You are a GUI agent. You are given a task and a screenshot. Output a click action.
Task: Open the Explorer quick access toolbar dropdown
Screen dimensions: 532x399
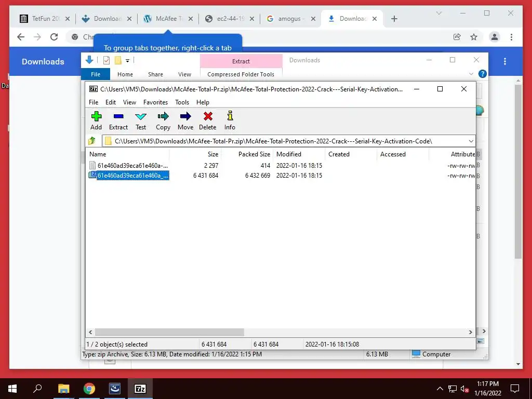(x=128, y=61)
